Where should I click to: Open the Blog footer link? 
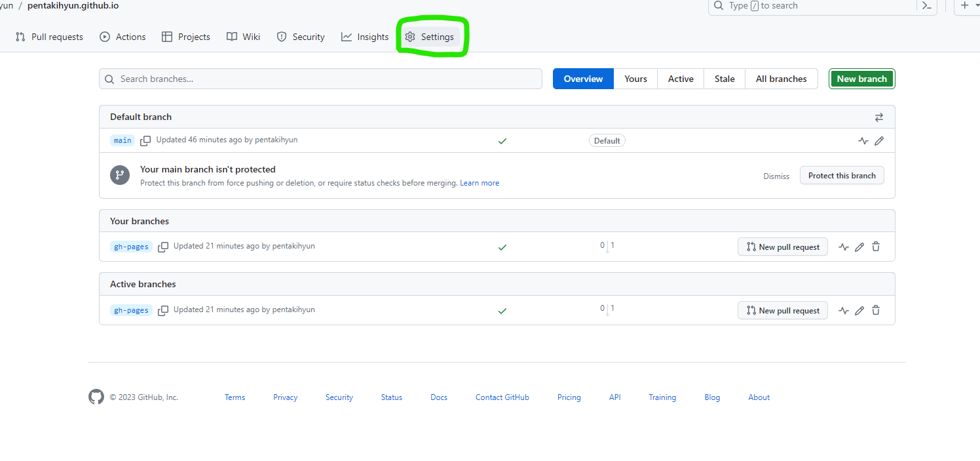pyautogui.click(x=712, y=397)
